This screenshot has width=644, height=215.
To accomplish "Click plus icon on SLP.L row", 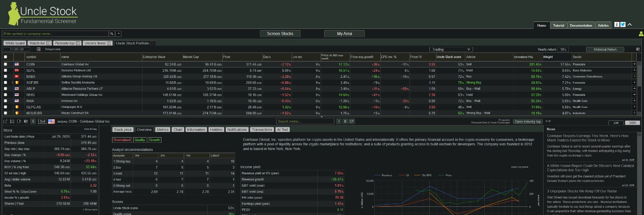I will click(x=634, y=70).
